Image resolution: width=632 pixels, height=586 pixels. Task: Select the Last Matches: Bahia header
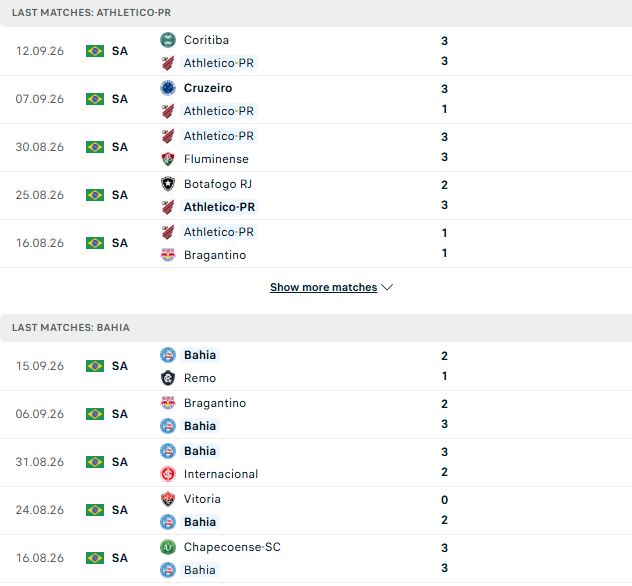click(316, 328)
